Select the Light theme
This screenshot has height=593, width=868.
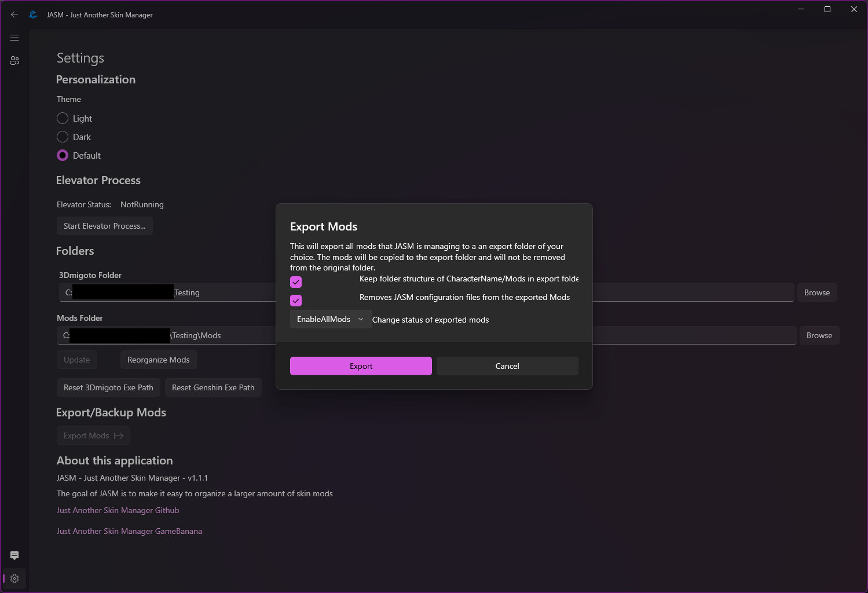[x=63, y=118]
